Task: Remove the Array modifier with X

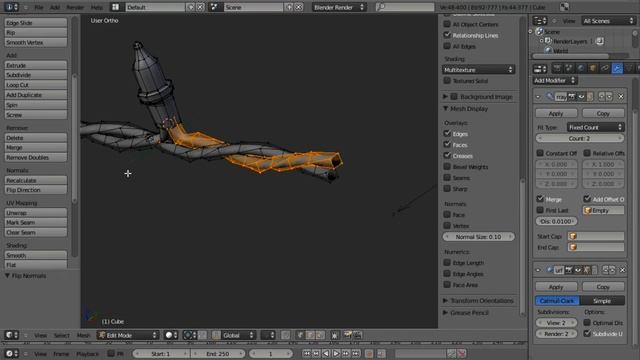Action: pyautogui.click(x=621, y=97)
